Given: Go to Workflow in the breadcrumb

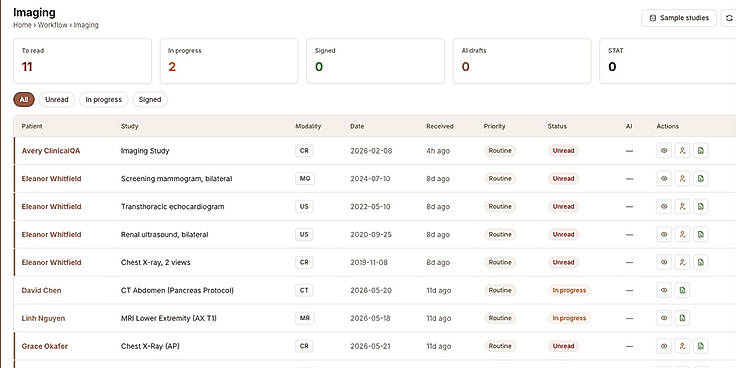Looking at the screenshot, I should coord(53,25).
